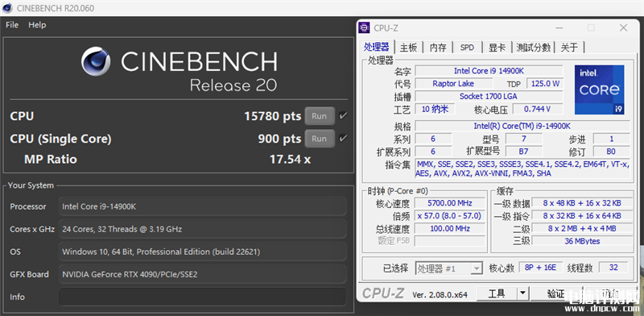Switch to the 处理器 tab in CPU-Z

(x=377, y=47)
